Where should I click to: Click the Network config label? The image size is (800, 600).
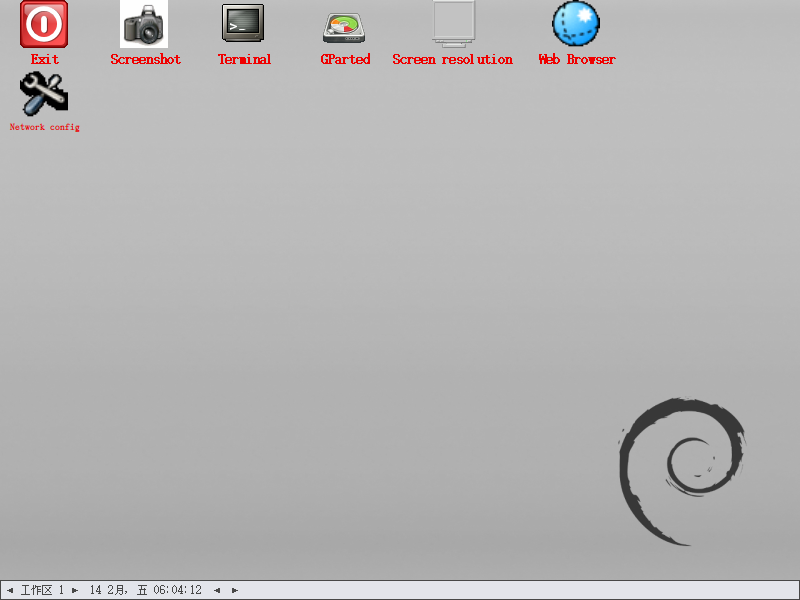click(x=44, y=127)
